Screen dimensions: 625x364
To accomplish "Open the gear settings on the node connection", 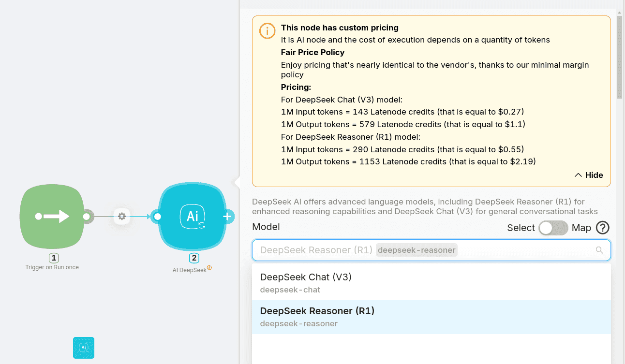I will [x=122, y=217].
